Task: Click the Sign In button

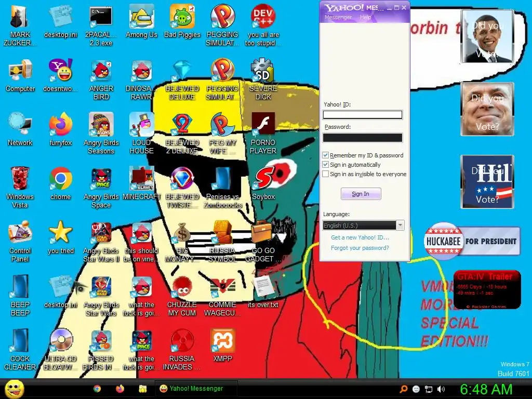Action: [361, 194]
